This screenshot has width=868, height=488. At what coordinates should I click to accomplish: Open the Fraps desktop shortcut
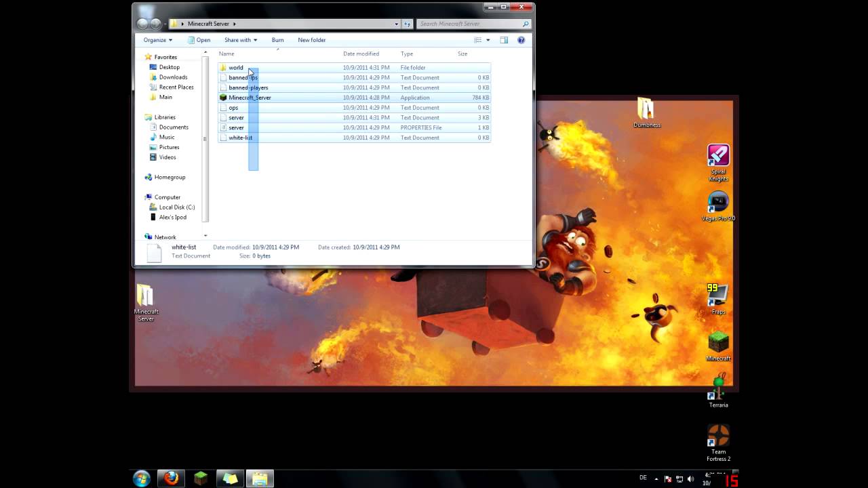click(718, 299)
